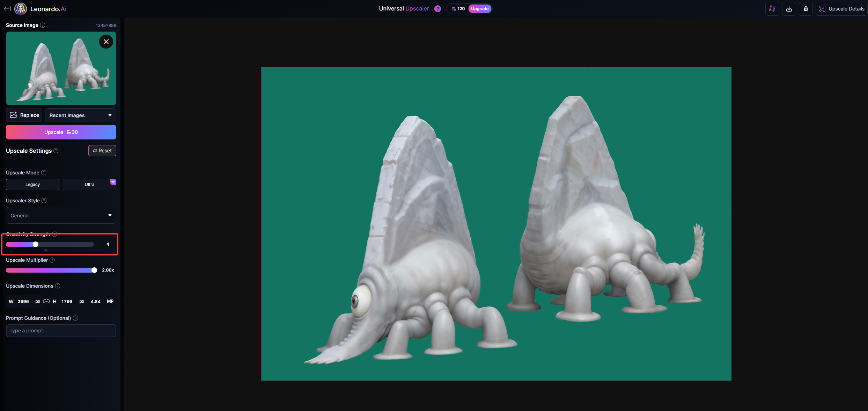Image resolution: width=868 pixels, height=411 pixels.
Task: Open the Leonardo.Ai profile avatar
Action: click(21, 9)
